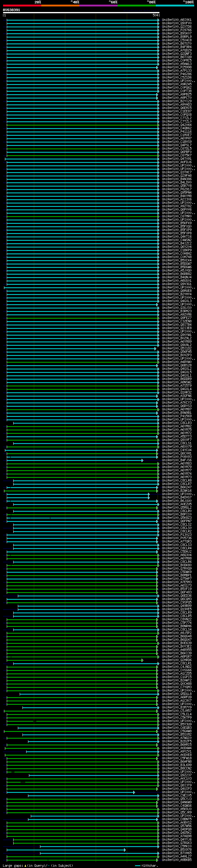The height and width of the screenshot is (868, 197).
Task: Click the AV638391 query sequence label
Action: 11,10
